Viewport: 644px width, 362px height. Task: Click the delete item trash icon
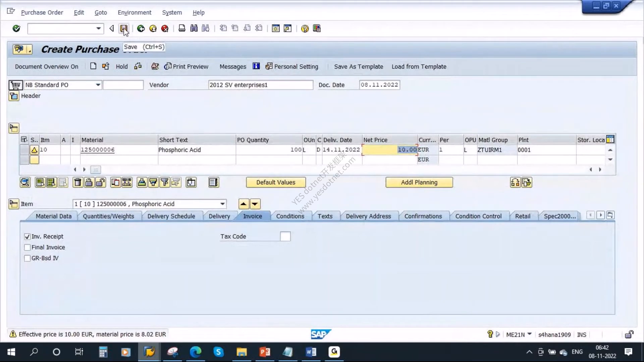pyautogui.click(x=77, y=182)
